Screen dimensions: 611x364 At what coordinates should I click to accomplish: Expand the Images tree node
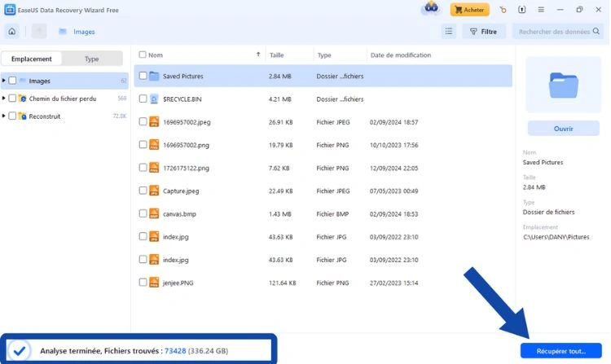(4, 81)
